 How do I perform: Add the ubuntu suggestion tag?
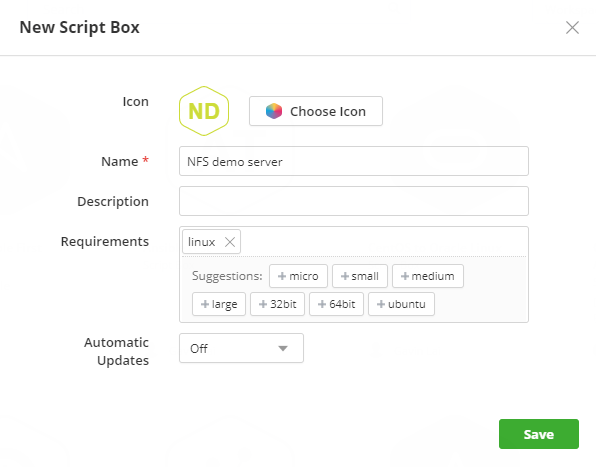point(401,304)
